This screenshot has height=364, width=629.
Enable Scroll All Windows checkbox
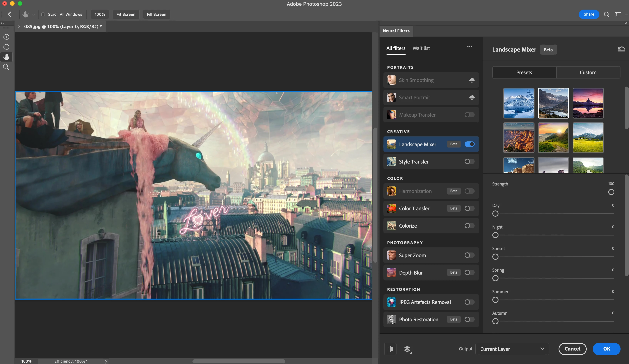click(x=43, y=14)
